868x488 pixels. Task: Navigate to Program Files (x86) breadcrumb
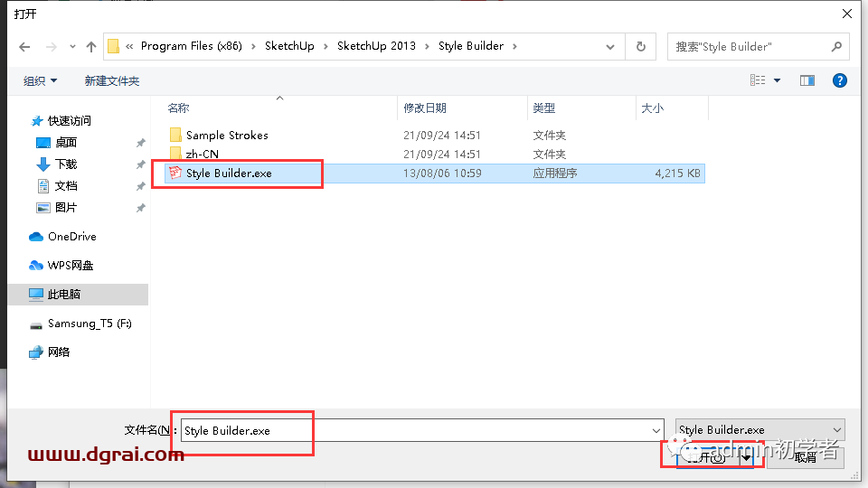pos(192,46)
